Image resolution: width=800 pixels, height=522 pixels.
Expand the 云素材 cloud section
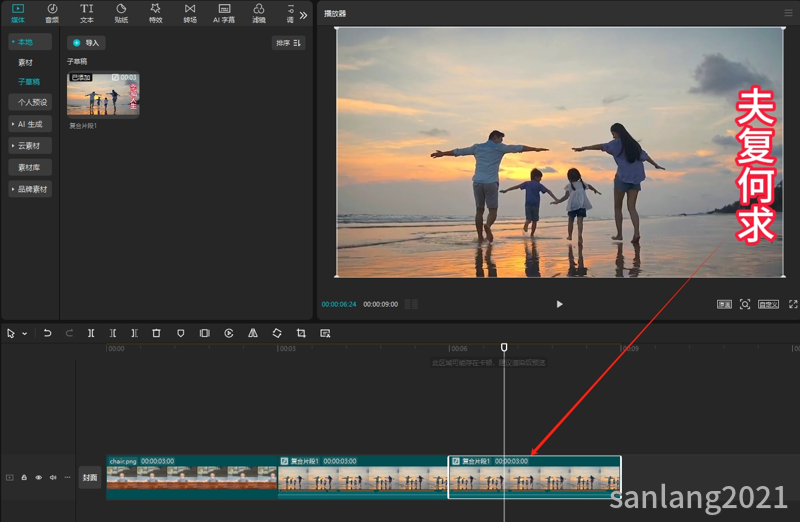pos(30,145)
